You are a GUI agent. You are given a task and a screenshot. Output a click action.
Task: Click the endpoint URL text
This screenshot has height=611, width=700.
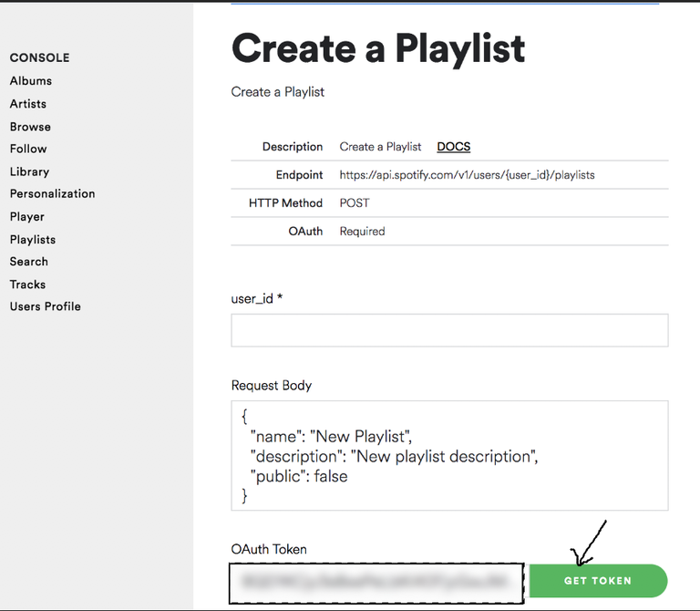467,174
